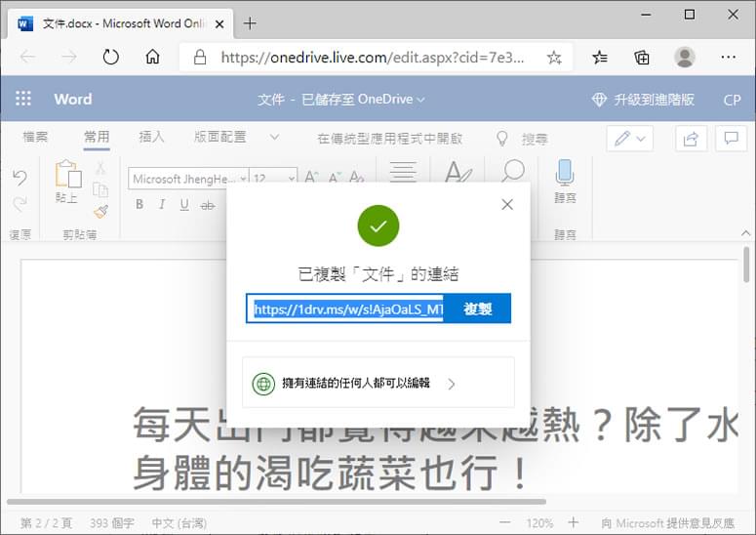Click the Cut scissors icon
Screen dimensions: 756x535
tap(100, 168)
